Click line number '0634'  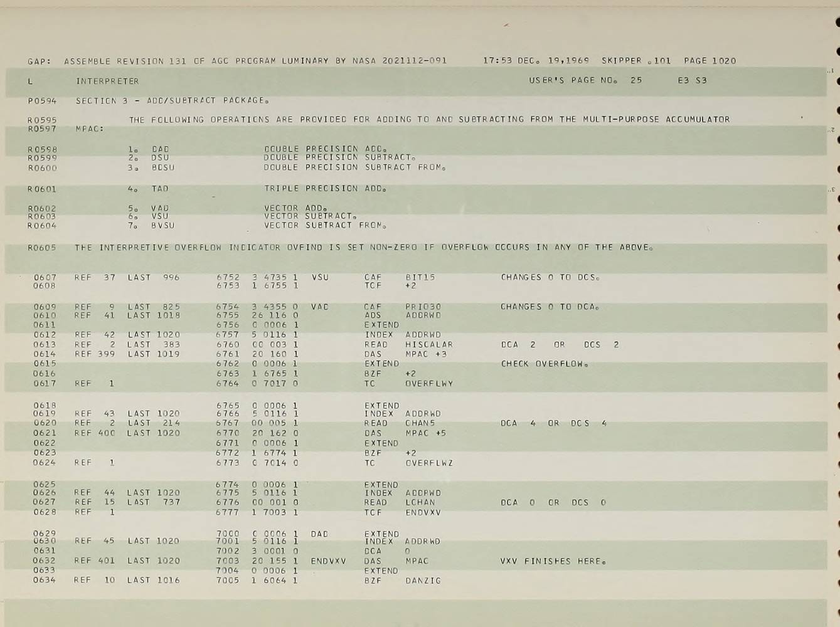click(x=45, y=580)
